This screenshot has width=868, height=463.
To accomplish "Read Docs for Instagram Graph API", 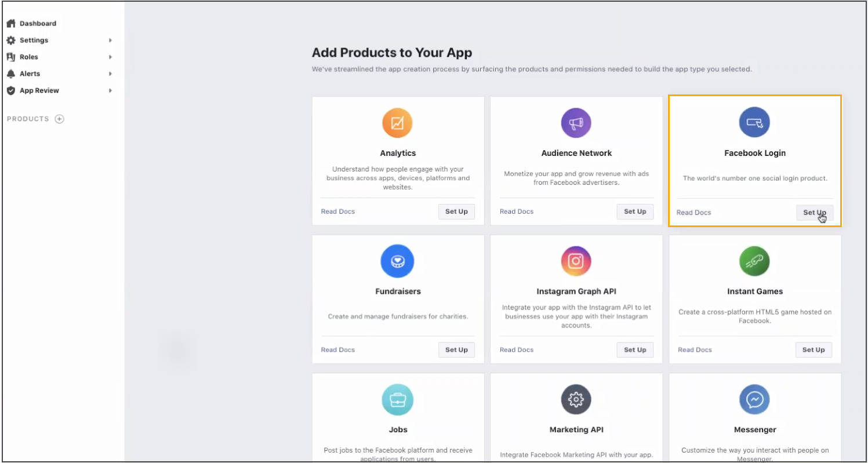I will point(517,350).
